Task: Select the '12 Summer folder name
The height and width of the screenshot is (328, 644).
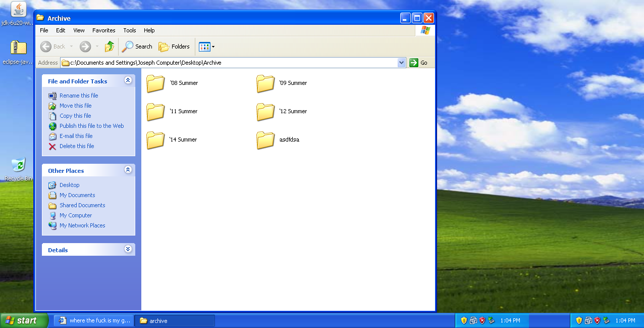Action: [293, 111]
